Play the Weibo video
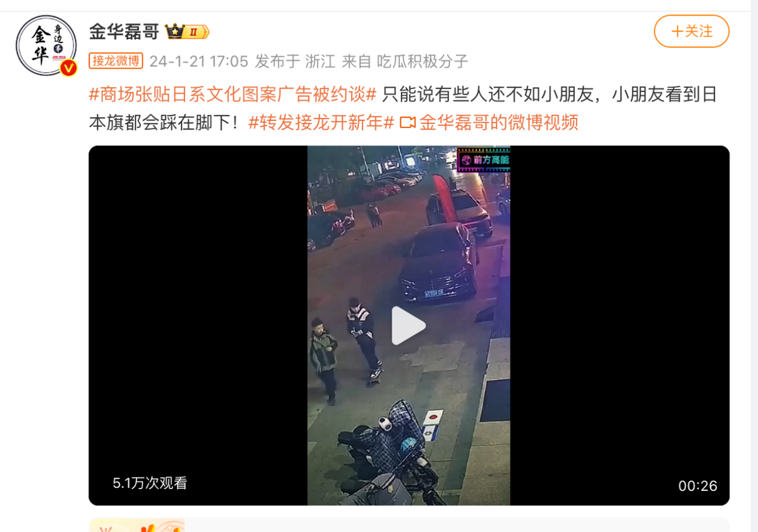 (x=408, y=326)
